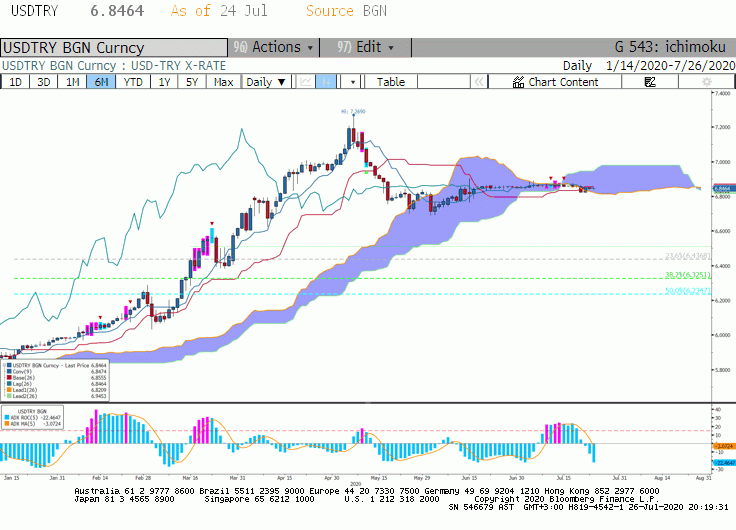Click the USDTRY BGN Curncy security field
This screenshot has height=530, width=736.
[x=114, y=48]
